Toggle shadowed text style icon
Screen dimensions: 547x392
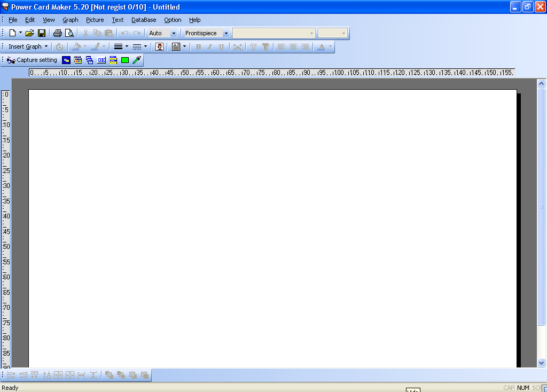point(265,46)
